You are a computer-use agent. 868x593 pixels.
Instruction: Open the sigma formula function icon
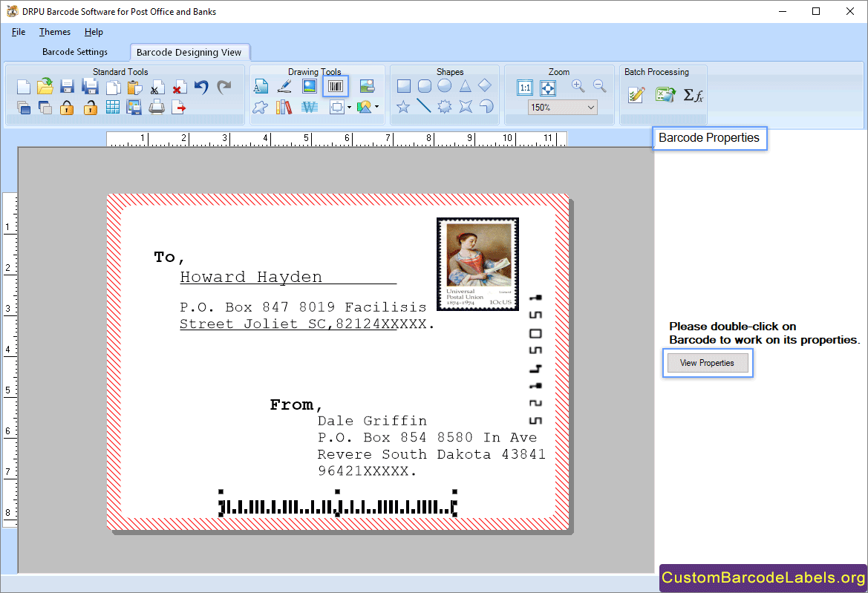tap(693, 95)
